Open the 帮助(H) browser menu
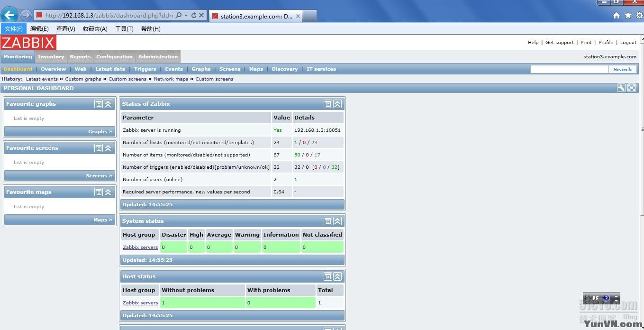 click(x=151, y=29)
